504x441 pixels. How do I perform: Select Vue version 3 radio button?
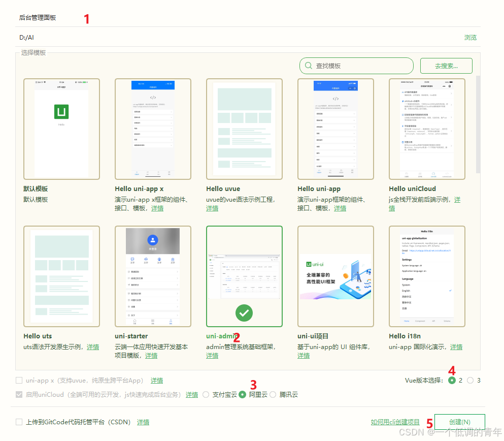(471, 380)
